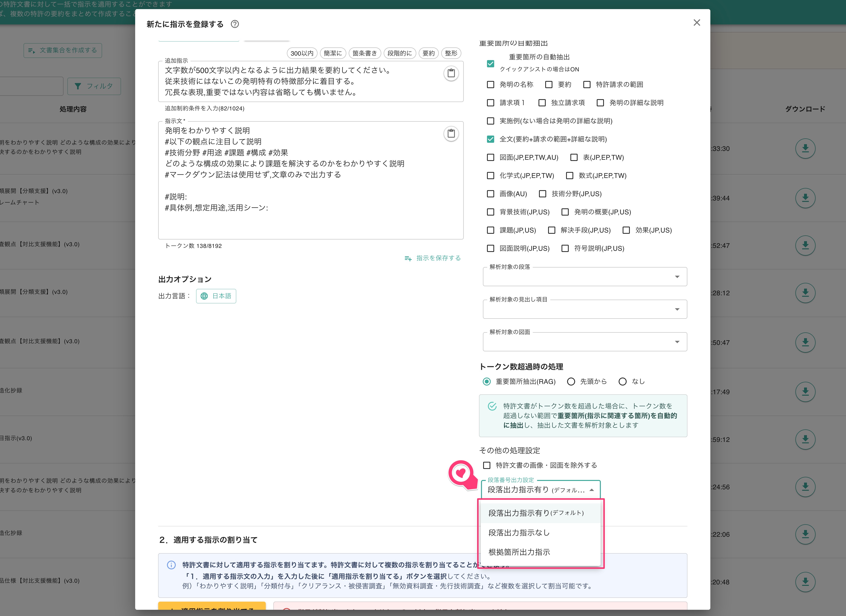Check the 要約 extraction checkbox

[548, 84]
